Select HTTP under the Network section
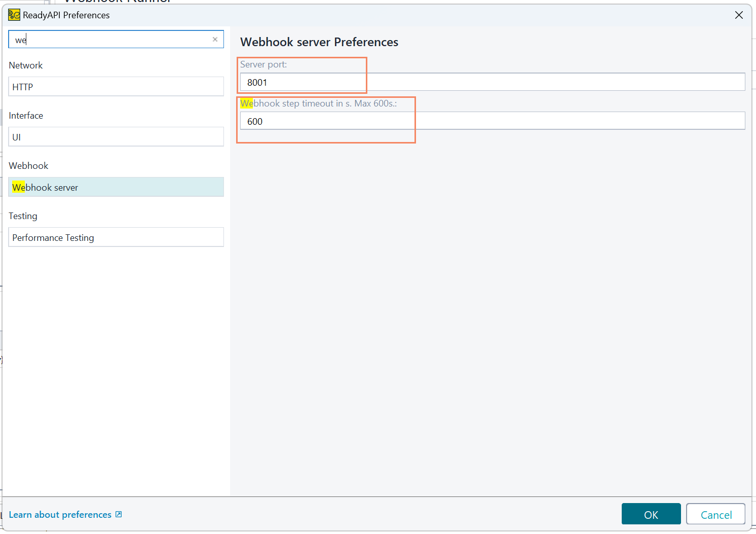 116,86
